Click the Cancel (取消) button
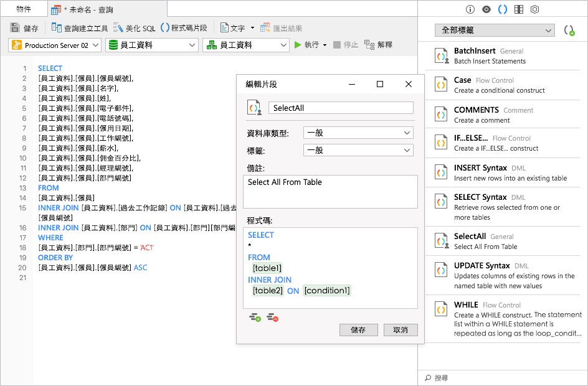The height and width of the screenshot is (386, 588). pos(400,330)
